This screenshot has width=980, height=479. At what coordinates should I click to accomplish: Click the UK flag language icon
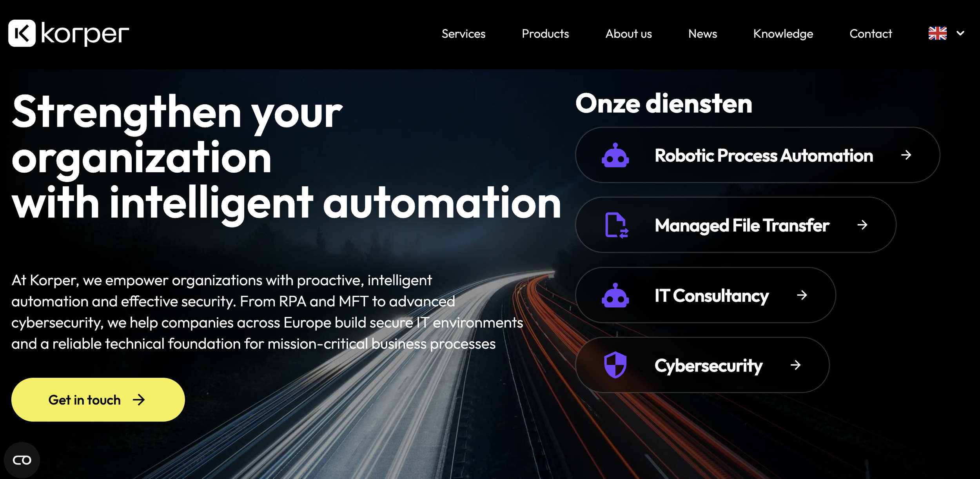pos(937,33)
